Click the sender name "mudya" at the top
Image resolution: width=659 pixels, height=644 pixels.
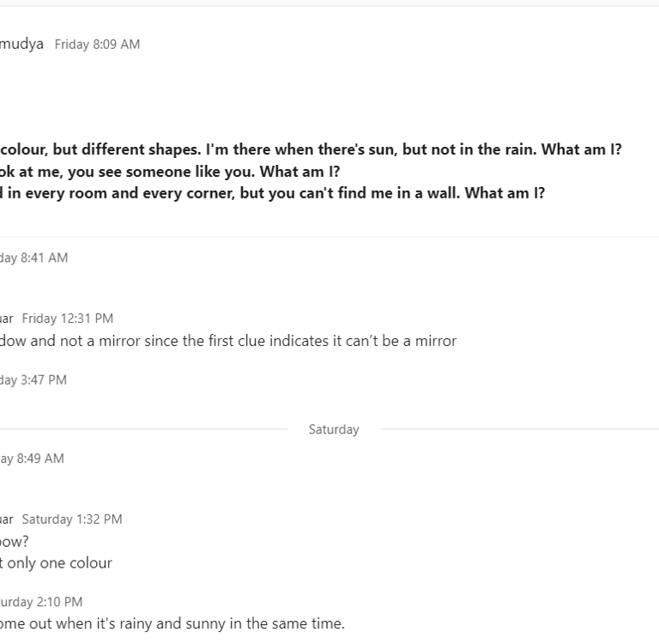21,44
